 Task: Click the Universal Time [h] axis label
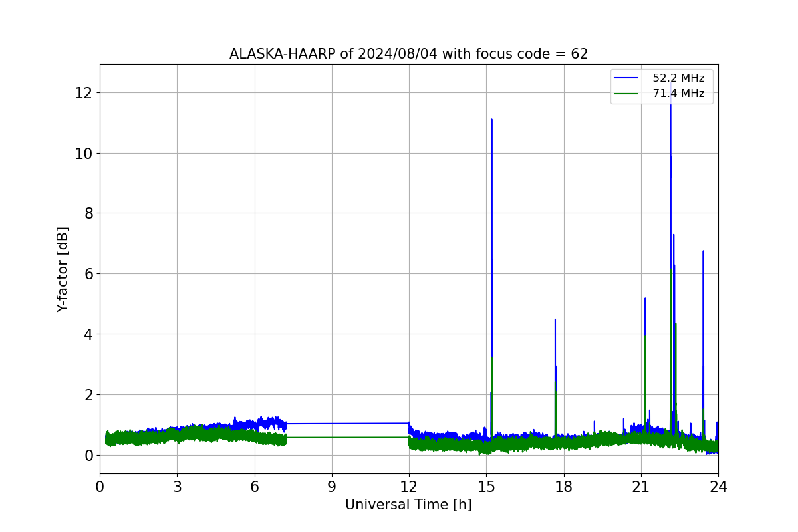[x=408, y=505]
